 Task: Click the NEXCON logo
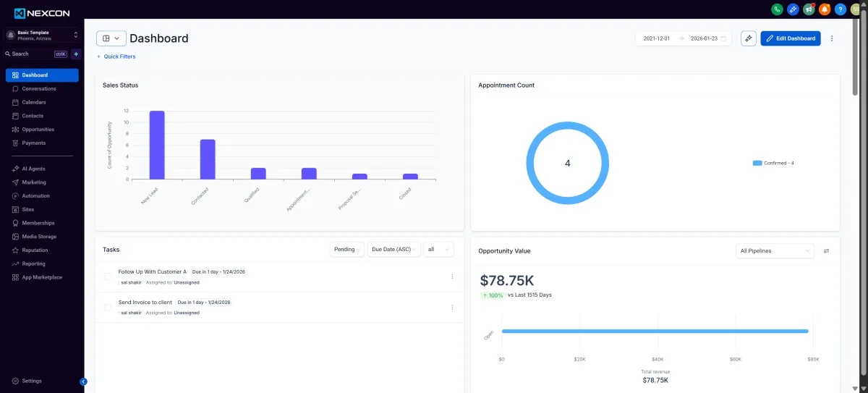(x=43, y=13)
